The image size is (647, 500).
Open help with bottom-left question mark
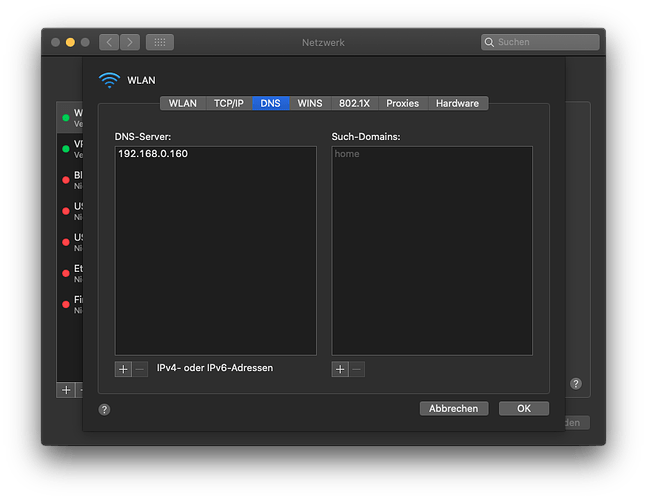tap(104, 409)
